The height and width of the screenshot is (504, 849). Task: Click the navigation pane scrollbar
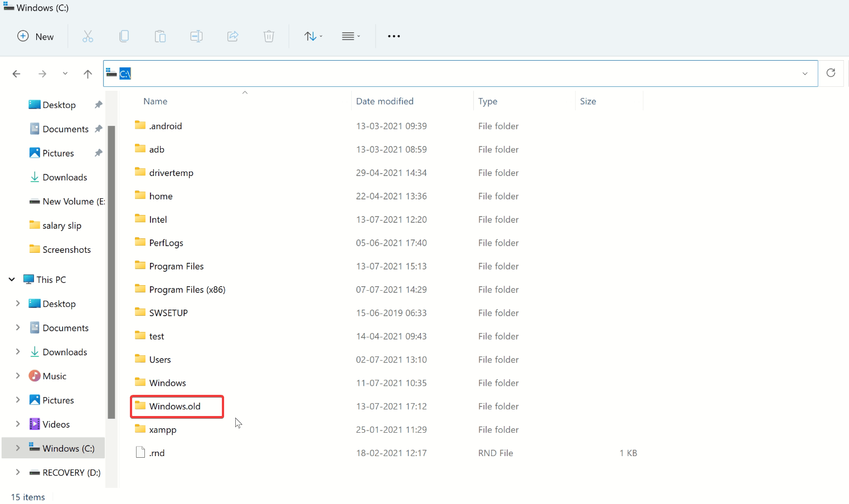pos(111,273)
